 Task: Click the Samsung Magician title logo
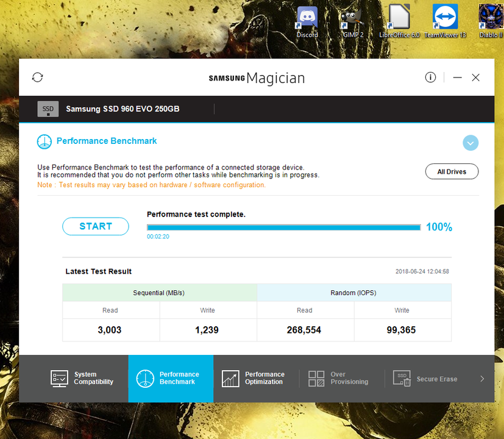pyautogui.click(x=257, y=78)
